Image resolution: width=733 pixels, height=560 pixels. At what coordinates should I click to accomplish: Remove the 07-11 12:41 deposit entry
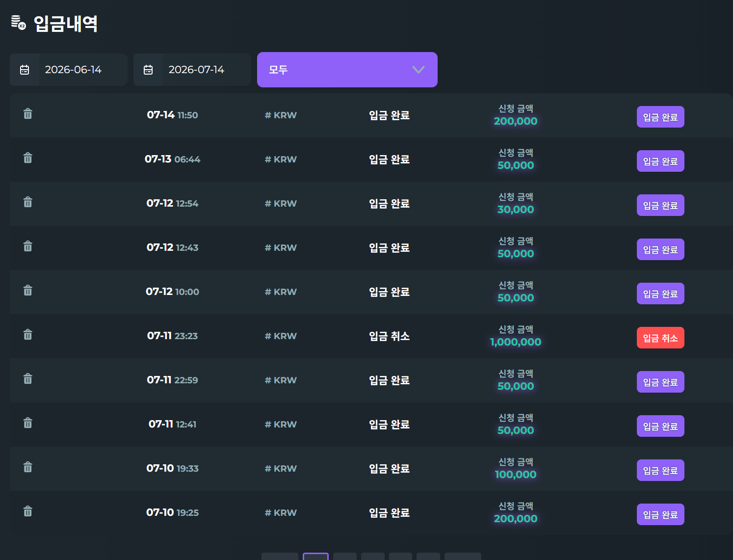tap(28, 423)
